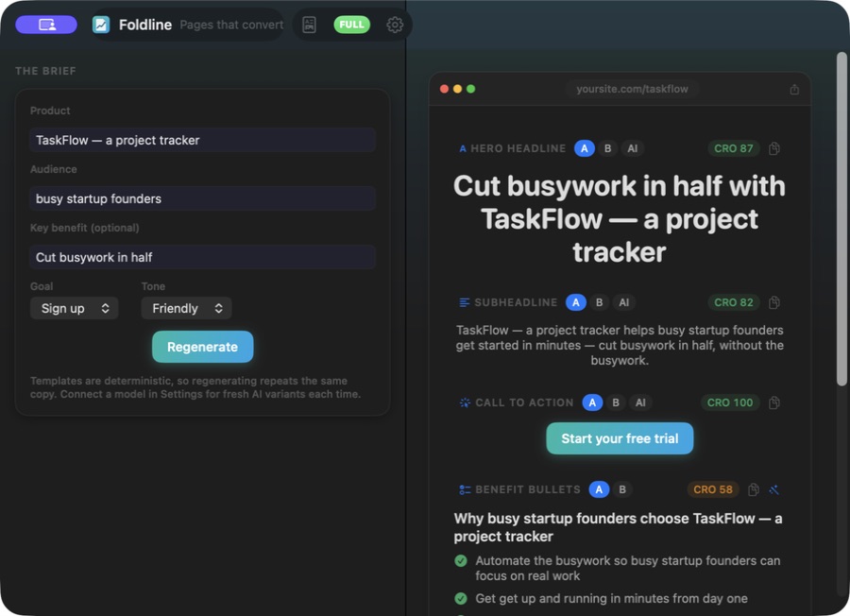Screen dimensions: 850x616
Task: Click the red window dot in preview
Action: (444, 89)
